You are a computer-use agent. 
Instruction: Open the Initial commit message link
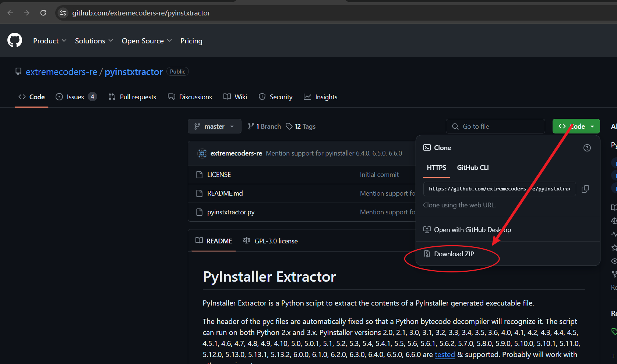tap(379, 175)
